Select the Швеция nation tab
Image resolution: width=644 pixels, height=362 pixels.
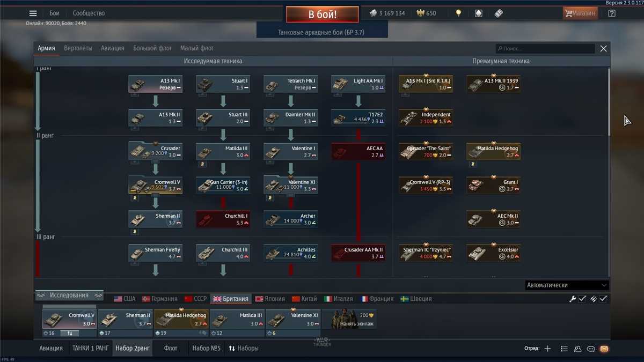(x=416, y=299)
